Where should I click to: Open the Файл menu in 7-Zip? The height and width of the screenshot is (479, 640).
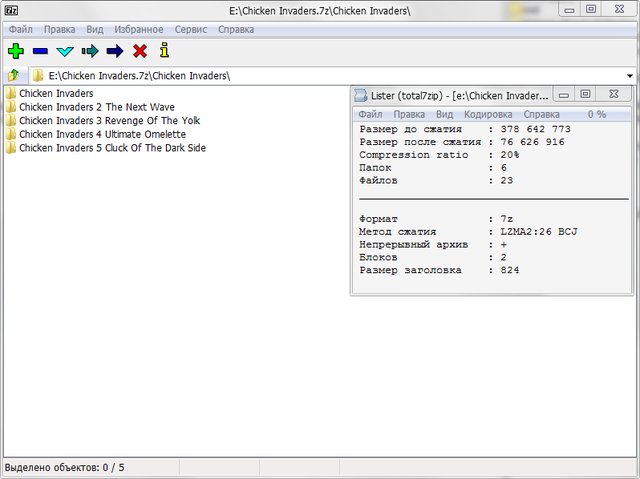pyautogui.click(x=21, y=29)
